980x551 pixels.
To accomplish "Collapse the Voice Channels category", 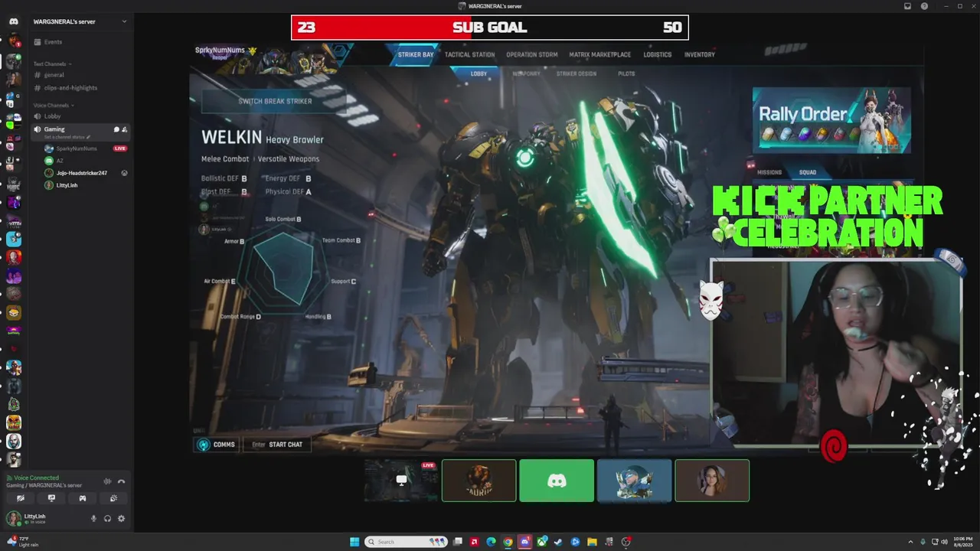I will 53,105.
